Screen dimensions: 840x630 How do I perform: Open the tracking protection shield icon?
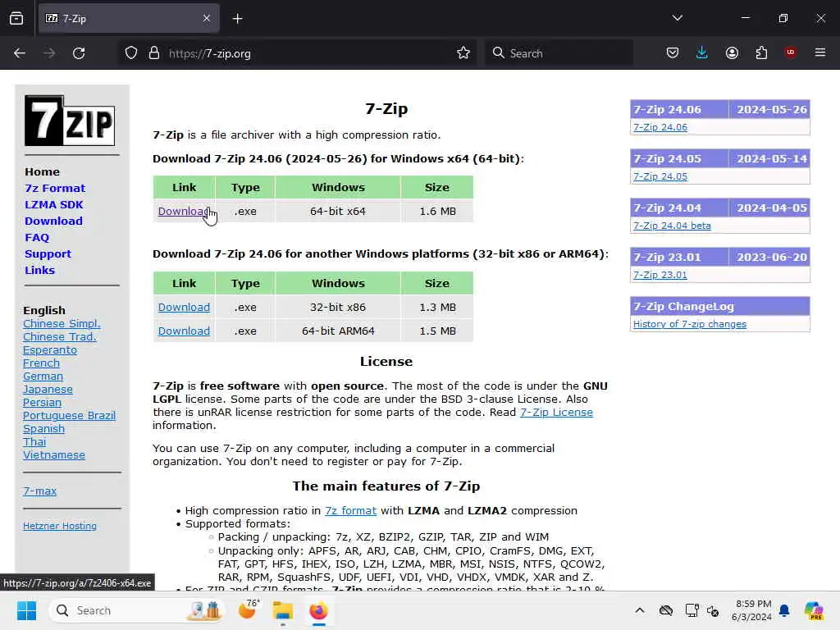[x=131, y=53]
